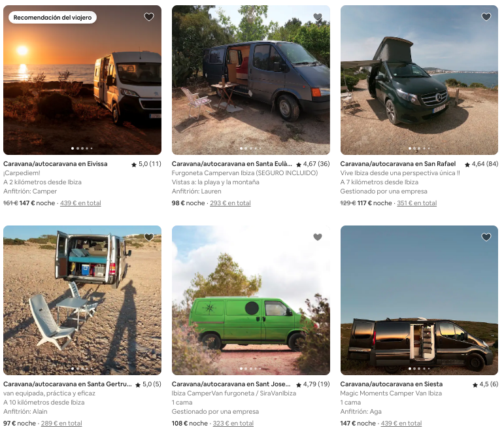This screenshot has width=504, height=434.
Task: Favorite the Santa Eulàlia campervan listing
Action: point(318,17)
